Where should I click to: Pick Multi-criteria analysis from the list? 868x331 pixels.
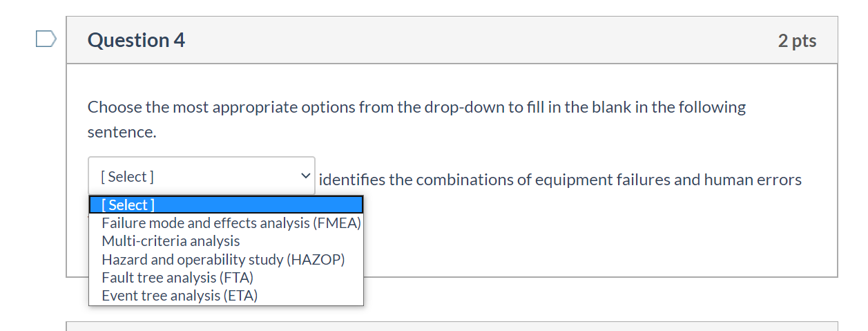[x=171, y=241]
